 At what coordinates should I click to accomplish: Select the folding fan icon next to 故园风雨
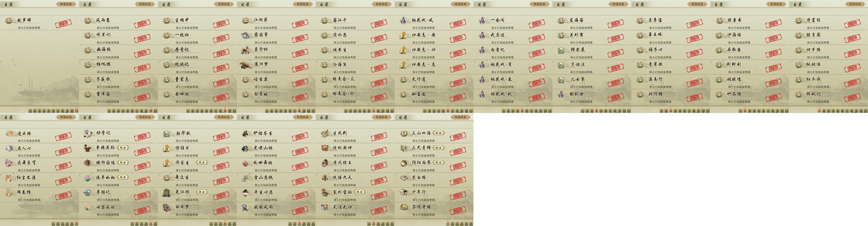[246, 207]
